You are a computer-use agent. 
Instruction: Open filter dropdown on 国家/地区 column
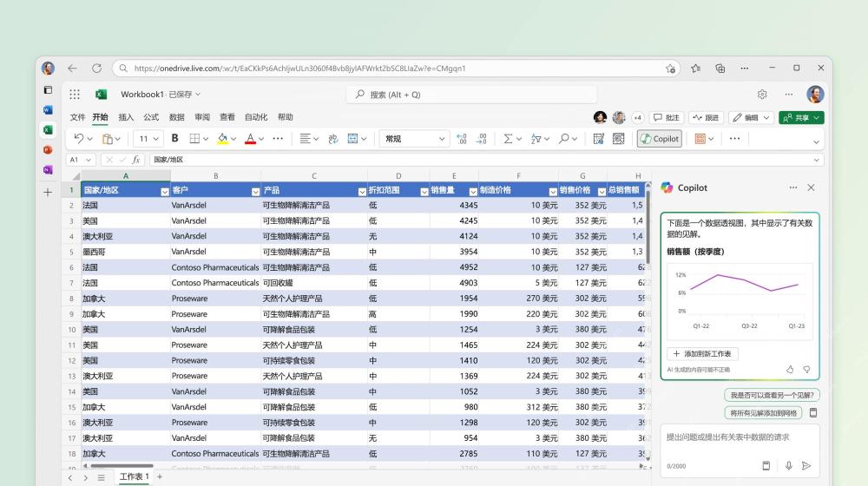click(x=164, y=192)
